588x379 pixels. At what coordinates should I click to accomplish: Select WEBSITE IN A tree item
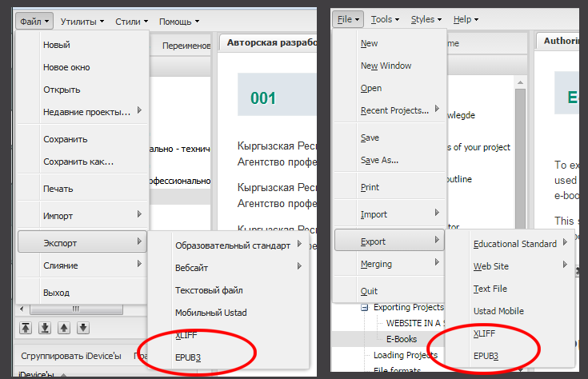[x=415, y=323]
